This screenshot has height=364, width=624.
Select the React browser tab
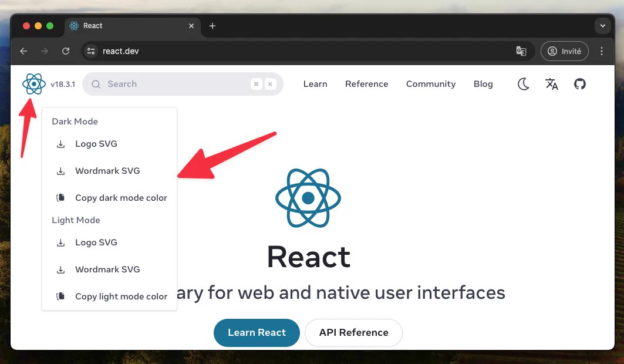(133, 26)
